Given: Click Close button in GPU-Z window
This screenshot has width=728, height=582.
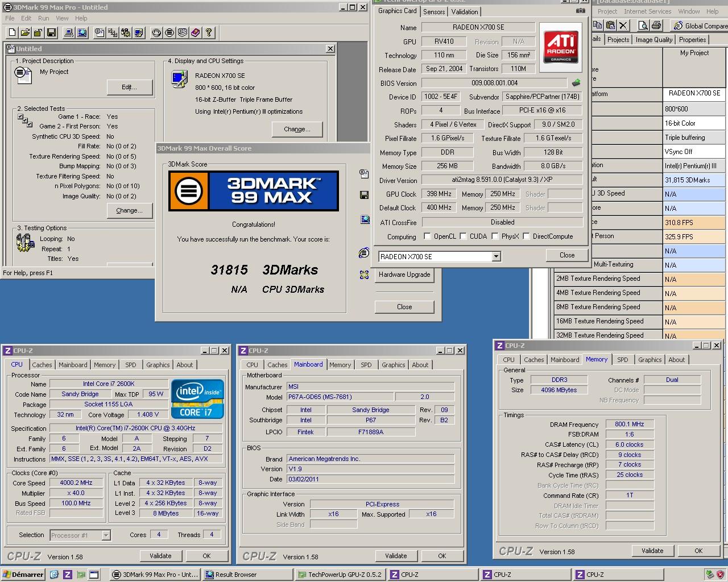Looking at the screenshot, I should click(567, 255).
